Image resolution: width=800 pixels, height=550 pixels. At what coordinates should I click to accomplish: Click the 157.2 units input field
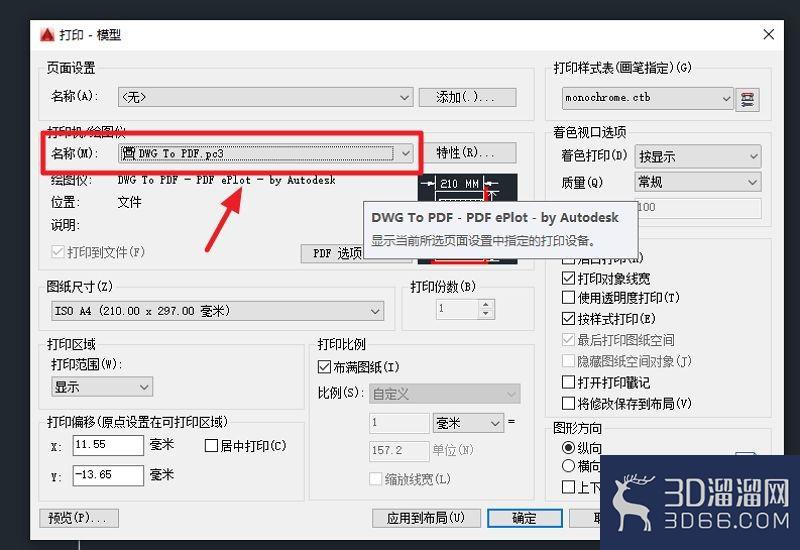[399, 451]
